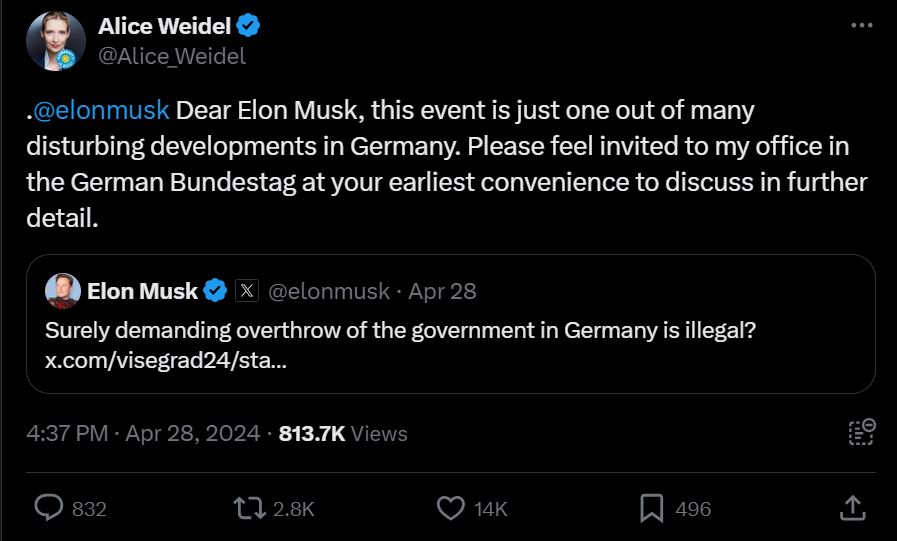Image resolution: width=897 pixels, height=541 pixels.
Task: Click the @Alice_Weidel handle
Action: click(172, 56)
